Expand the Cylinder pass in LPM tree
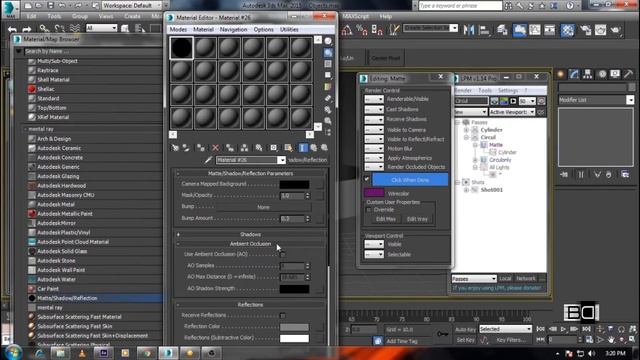This screenshot has width=640, height=360. click(466, 130)
